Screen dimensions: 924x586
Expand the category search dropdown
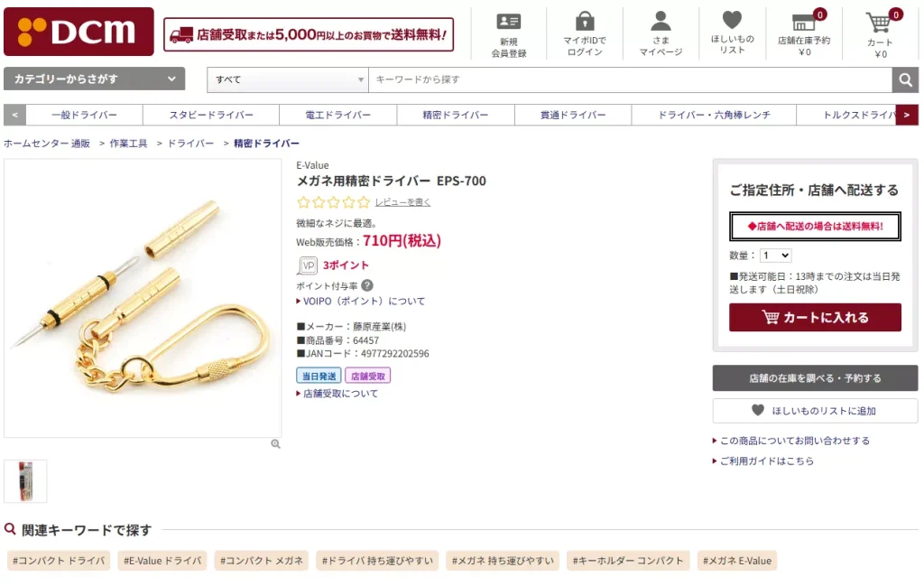[x=94, y=79]
